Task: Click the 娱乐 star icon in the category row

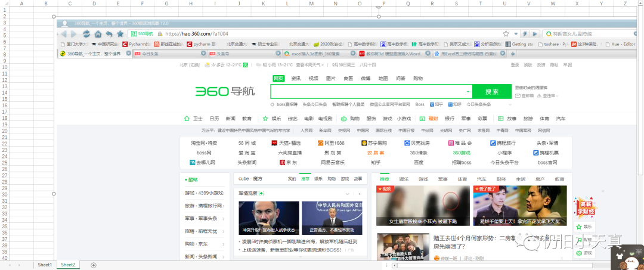Action: (x=265, y=119)
